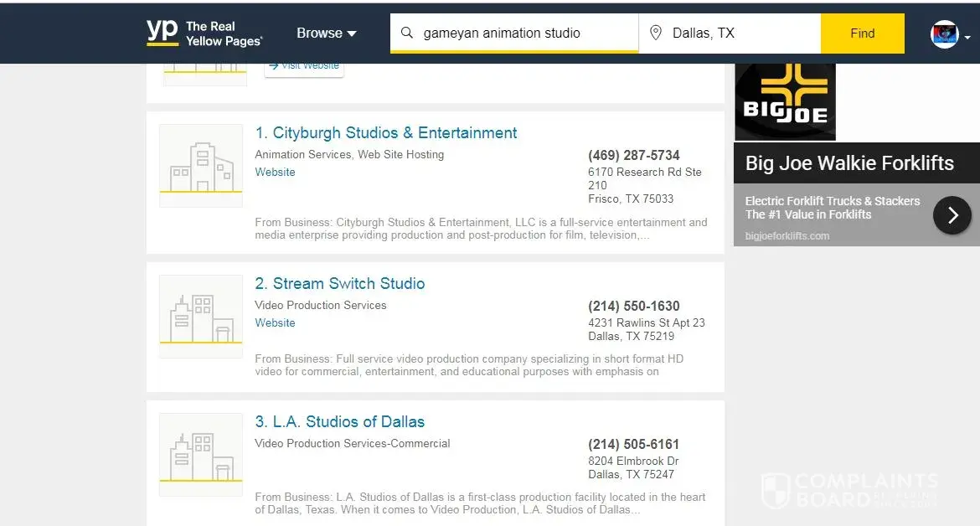
Task: Click the yellow Find button
Action: (863, 34)
